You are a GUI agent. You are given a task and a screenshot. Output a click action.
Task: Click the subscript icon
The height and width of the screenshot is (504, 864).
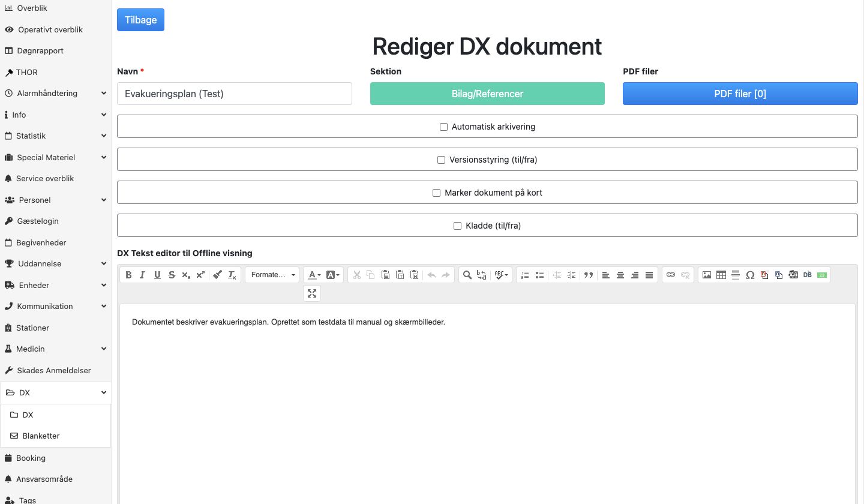click(x=186, y=275)
